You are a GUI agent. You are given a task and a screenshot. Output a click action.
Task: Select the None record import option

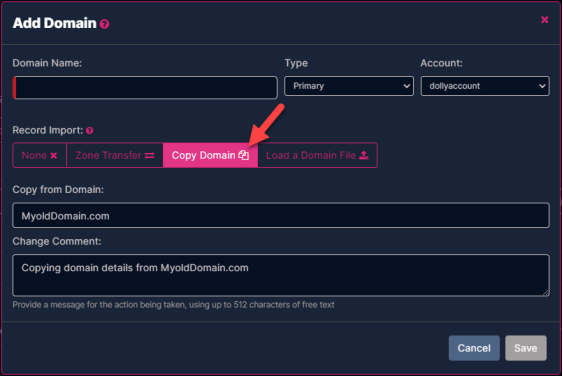click(39, 155)
